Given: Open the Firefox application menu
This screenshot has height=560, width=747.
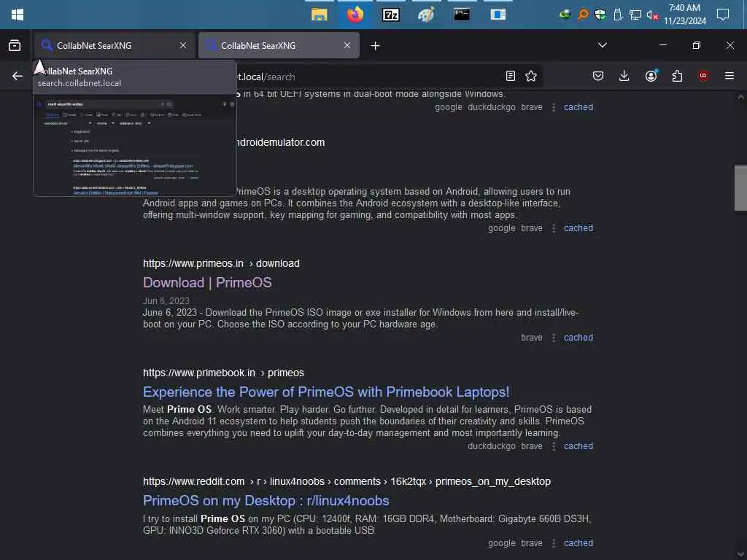Looking at the screenshot, I should pos(729,76).
